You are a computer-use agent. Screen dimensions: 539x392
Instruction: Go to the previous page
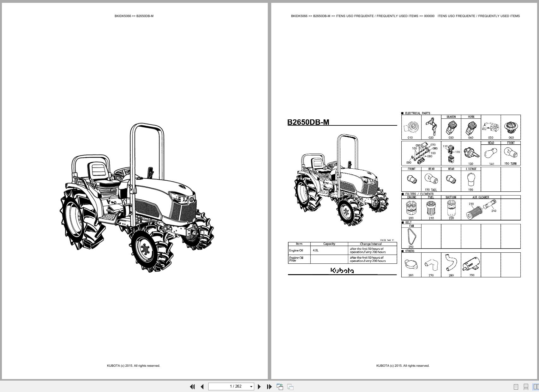click(x=202, y=387)
